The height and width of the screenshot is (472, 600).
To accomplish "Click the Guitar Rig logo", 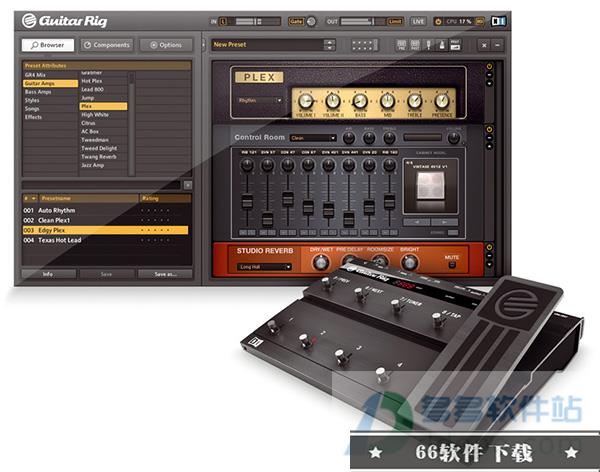I will [x=64, y=21].
